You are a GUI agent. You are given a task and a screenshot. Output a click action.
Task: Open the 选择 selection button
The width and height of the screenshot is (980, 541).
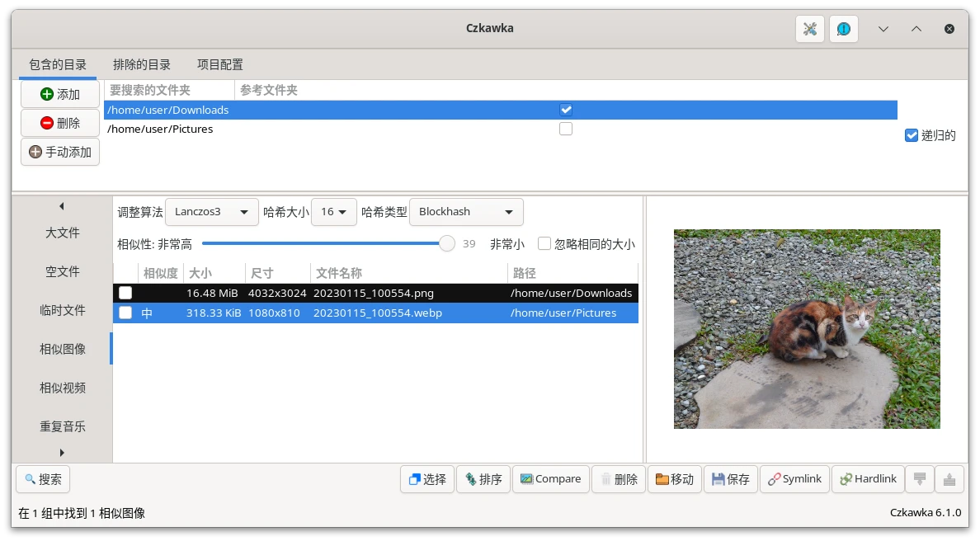426,479
